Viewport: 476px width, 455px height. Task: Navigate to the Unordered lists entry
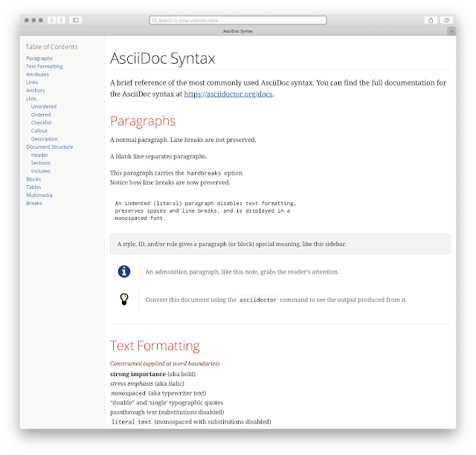click(44, 106)
